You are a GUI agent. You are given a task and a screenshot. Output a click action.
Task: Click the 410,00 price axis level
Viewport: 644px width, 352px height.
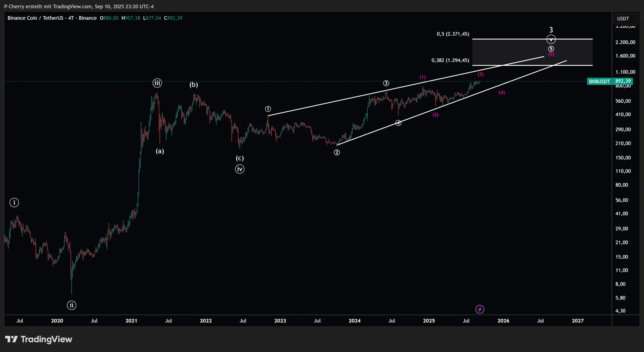click(623, 115)
